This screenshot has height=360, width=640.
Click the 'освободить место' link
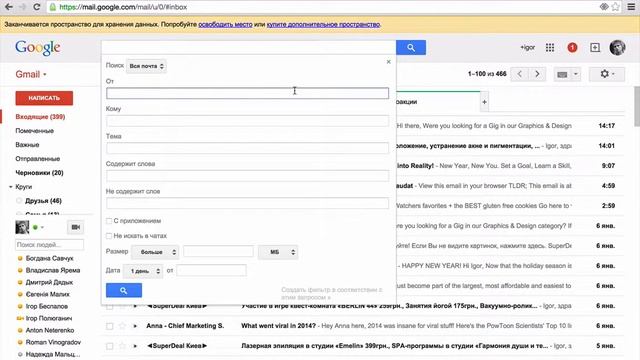coord(225,24)
